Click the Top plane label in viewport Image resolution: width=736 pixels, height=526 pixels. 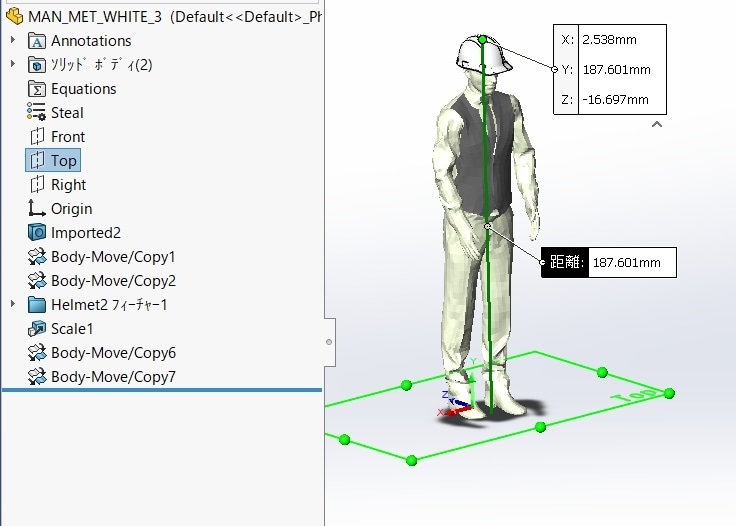634,395
